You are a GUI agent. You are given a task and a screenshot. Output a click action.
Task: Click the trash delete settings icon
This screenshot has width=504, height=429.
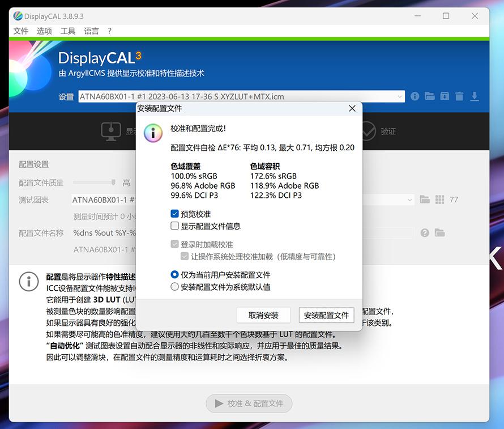(459, 96)
